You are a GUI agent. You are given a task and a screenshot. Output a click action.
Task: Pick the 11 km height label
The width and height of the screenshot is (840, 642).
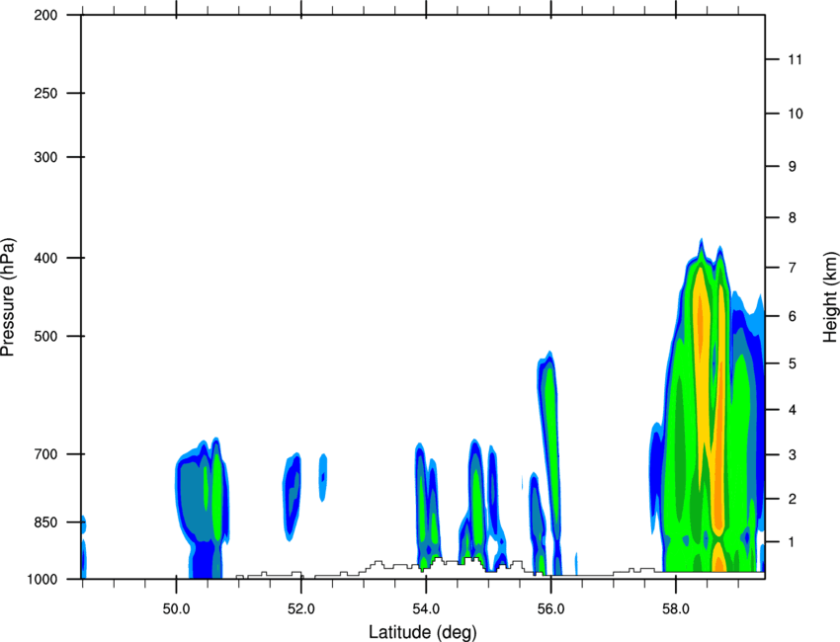click(x=795, y=59)
